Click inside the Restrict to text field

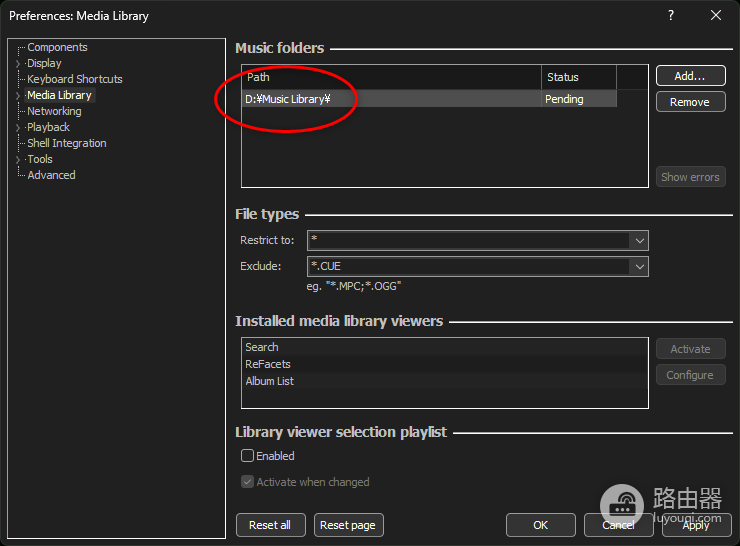[x=469, y=241]
